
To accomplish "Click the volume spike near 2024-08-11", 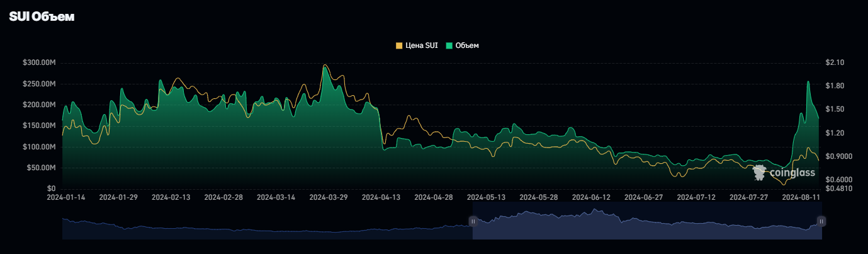I will [808, 82].
